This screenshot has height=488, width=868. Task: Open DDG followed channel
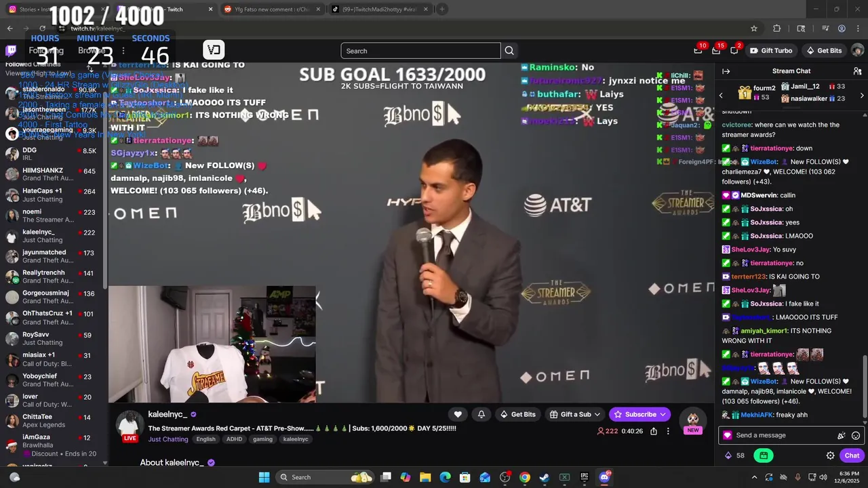pyautogui.click(x=52, y=154)
